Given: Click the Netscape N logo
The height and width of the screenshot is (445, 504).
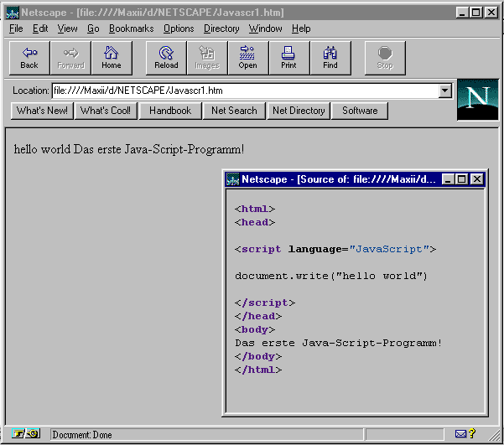Looking at the screenshot, I should point(478,100).
